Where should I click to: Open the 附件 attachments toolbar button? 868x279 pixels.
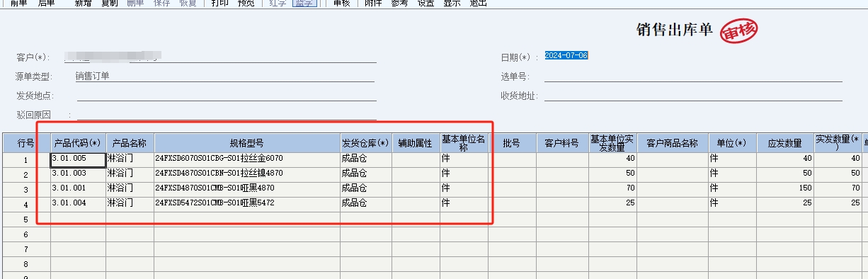(373, 3)
